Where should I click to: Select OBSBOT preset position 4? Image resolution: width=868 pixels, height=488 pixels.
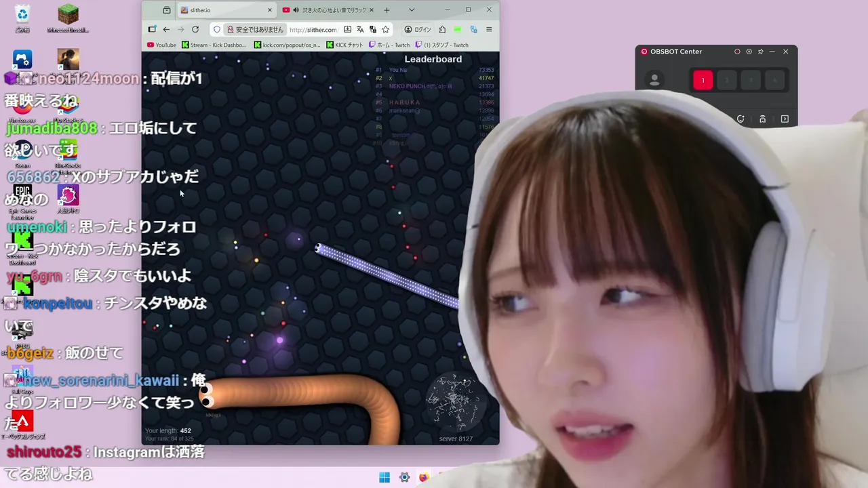[x=775, y=80]
